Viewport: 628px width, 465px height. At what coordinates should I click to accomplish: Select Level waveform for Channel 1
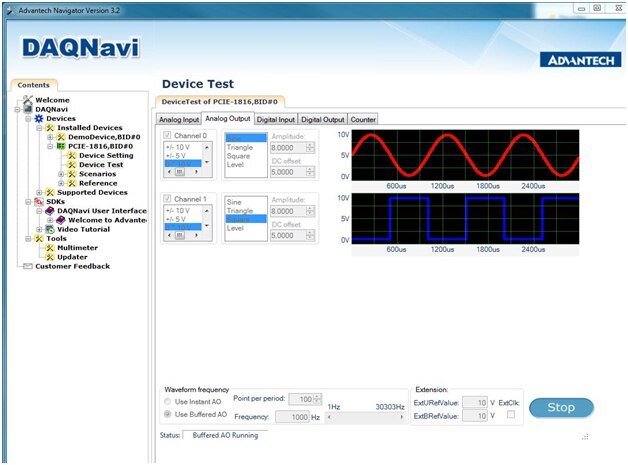235,228
